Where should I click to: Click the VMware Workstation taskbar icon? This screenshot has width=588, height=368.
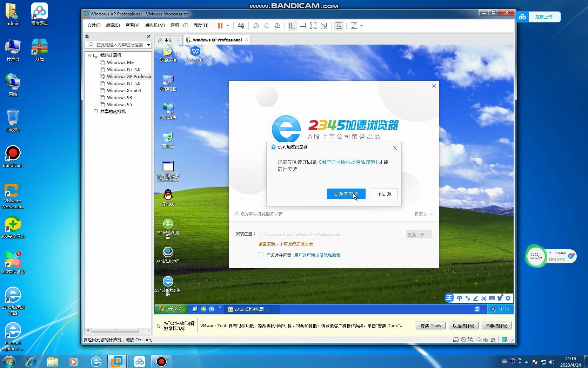[x=116, y=361]
